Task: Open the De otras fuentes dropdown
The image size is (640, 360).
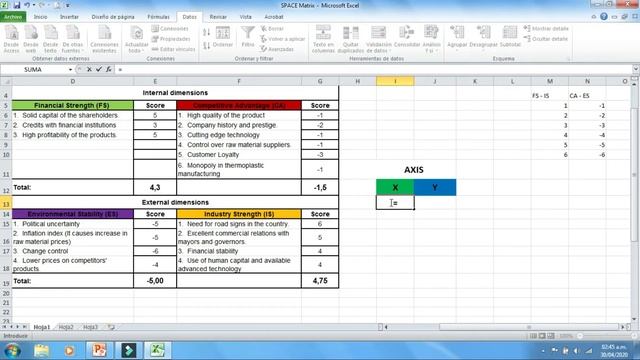Action: pos(73,39)
